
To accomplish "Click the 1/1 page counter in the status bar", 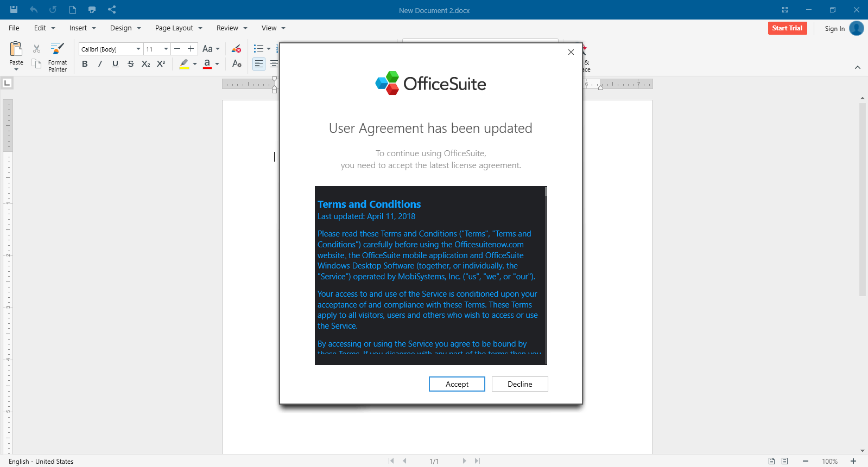I will 434,462.
